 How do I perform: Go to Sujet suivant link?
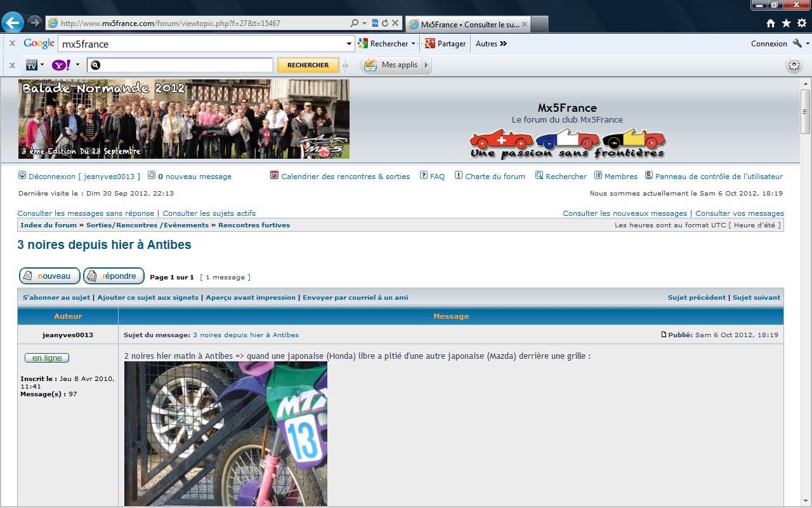(756, 297)
